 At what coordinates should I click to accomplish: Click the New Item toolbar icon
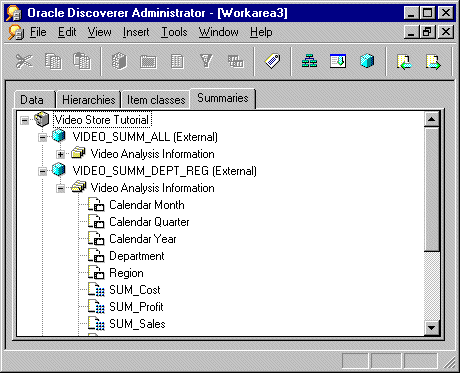pos(177,62)
